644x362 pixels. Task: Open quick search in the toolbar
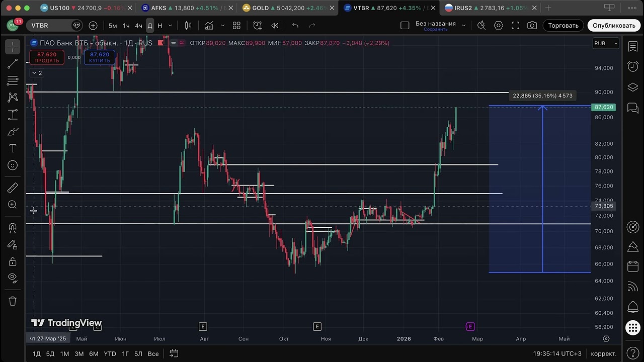point(481,26)
